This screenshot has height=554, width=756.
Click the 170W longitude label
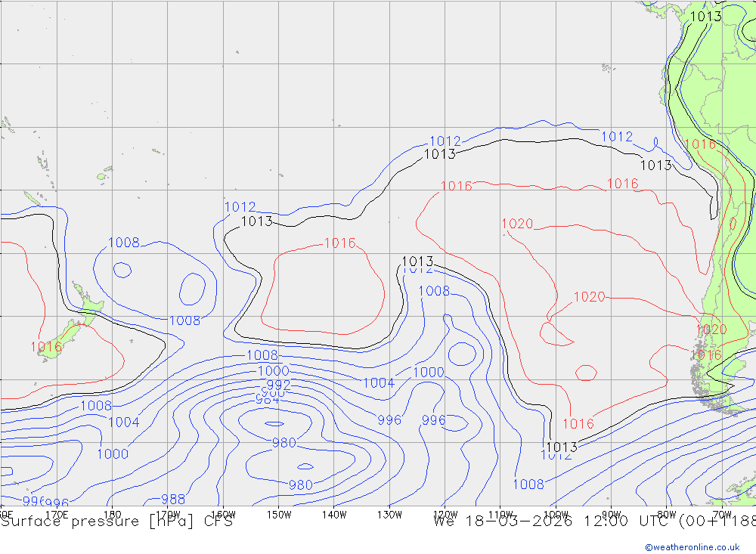tap(168, 515)
